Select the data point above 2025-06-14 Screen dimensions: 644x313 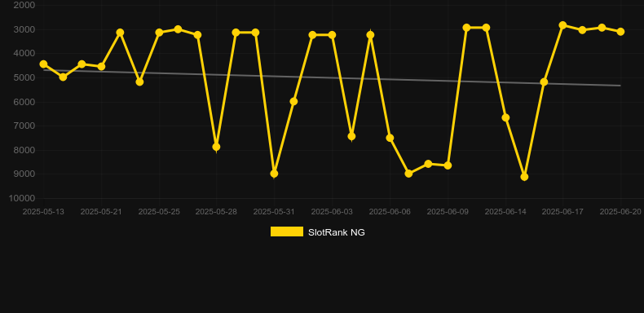(x=505, y=118)
